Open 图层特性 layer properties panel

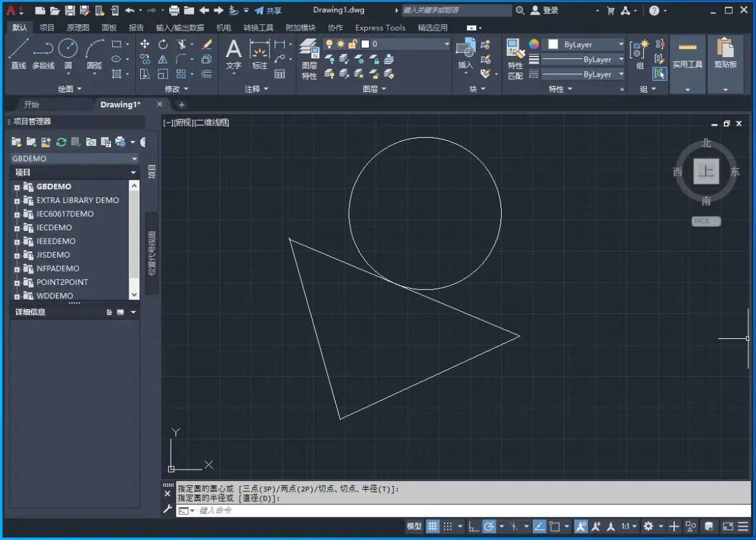(309, 59)
